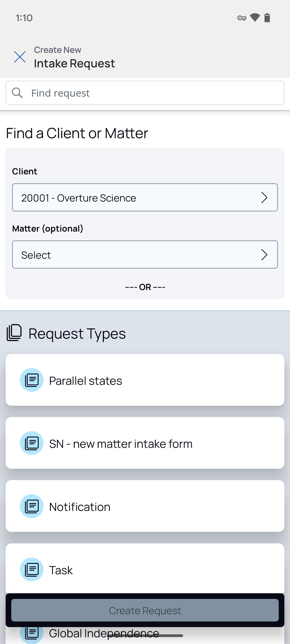The width and height of the screenshot is (290, 644).
Task: Select the Notification request type
Action: click(145, 506)
